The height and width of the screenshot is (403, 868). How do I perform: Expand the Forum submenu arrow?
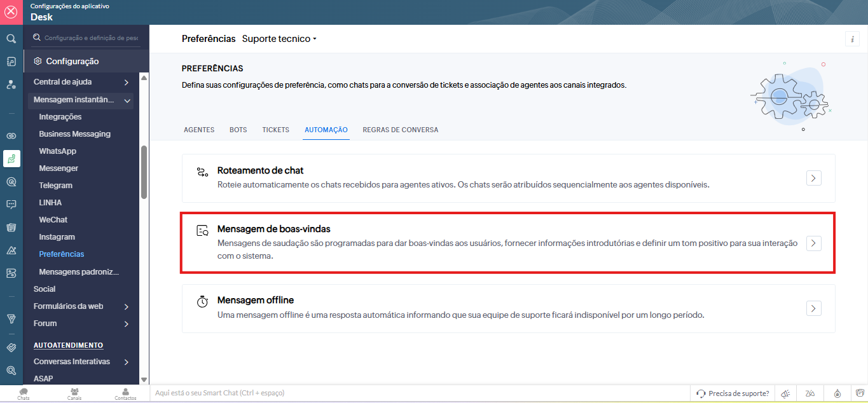127,324
